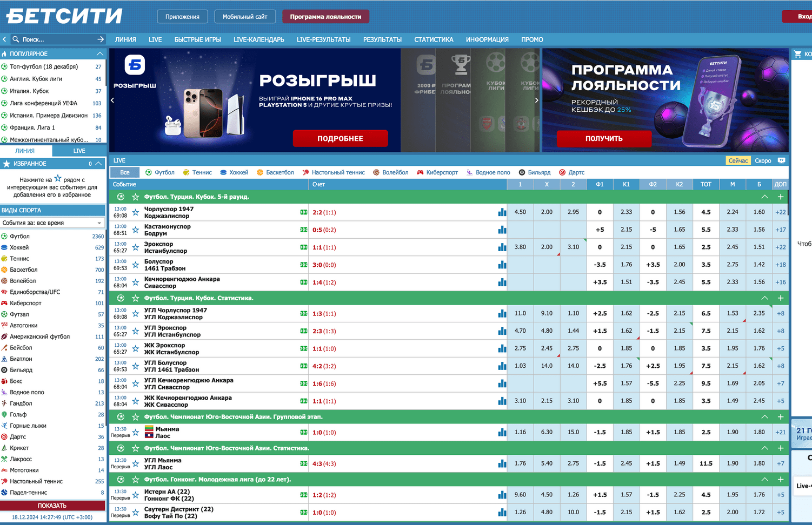This screenshot has width=812, height=525.
Task: Star the Кастамонуспор - Бодрум match
Action: (x=136, y=230)
